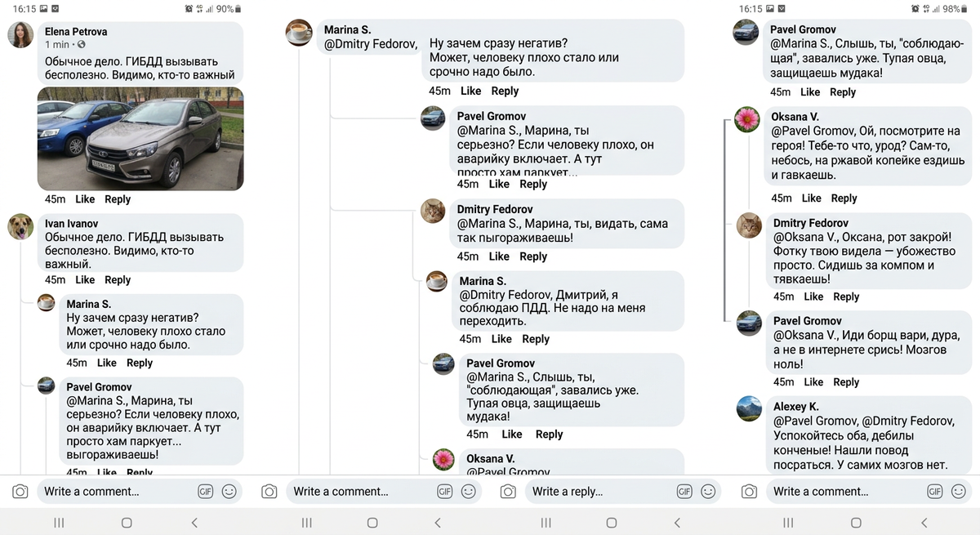Screen dimensions: 980x535
Task: Reply to Elena Petrova's post under the car photo
Action: [x=118, y=199]
